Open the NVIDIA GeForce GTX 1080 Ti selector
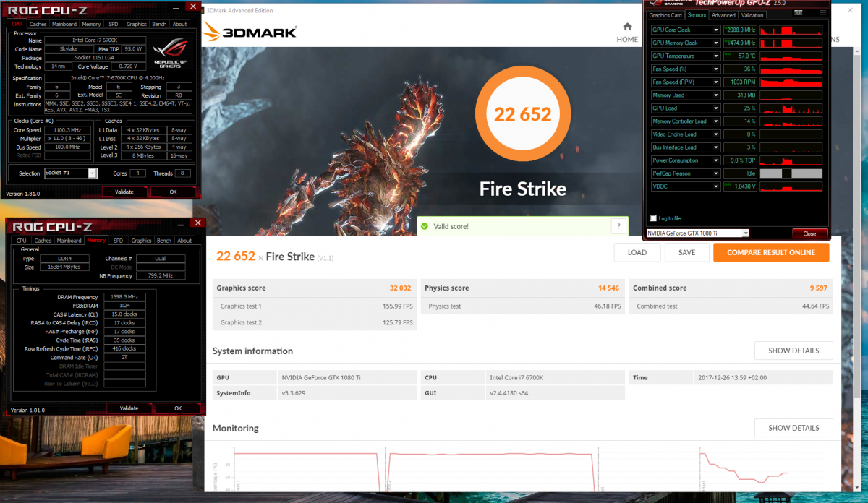 coord(697,233)
